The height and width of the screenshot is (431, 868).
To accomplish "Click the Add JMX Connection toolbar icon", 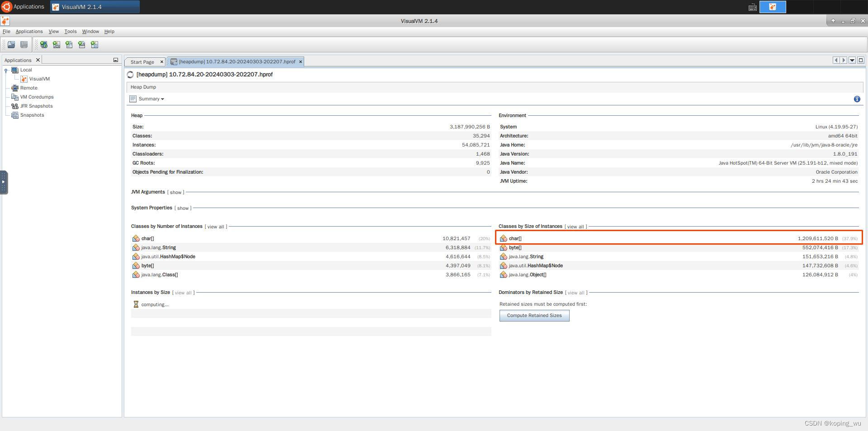I will [57, 44].
